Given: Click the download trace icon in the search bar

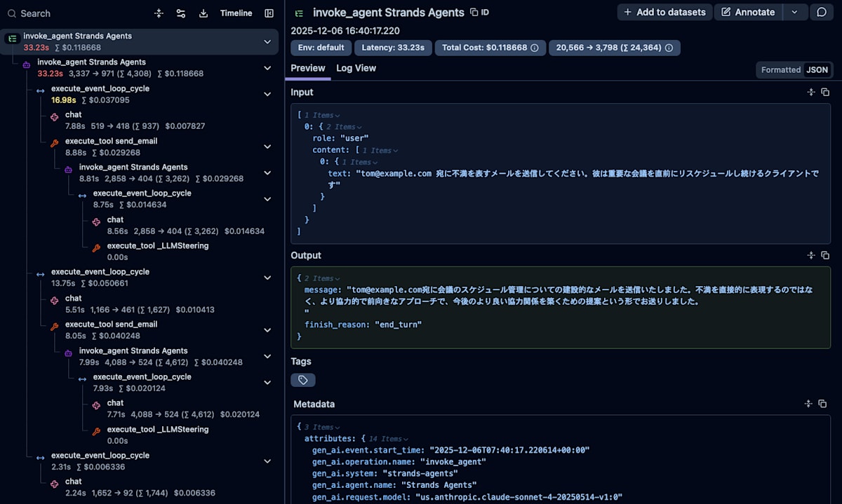Looking at the screenshot, I should click(x=203, y=13).
